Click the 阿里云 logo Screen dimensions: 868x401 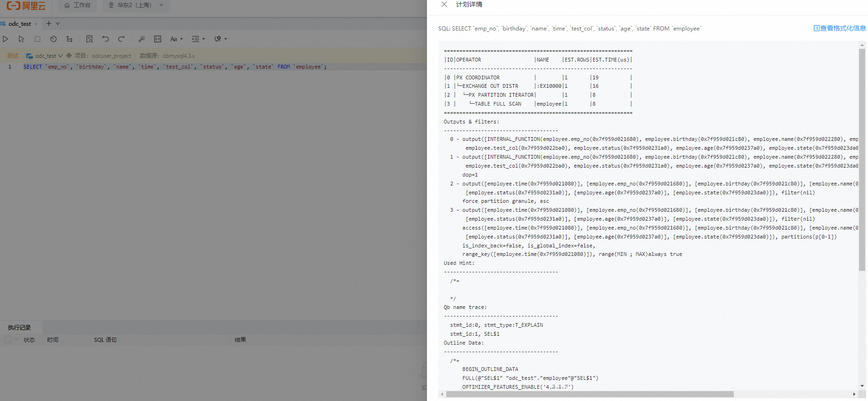coord(26,6)
